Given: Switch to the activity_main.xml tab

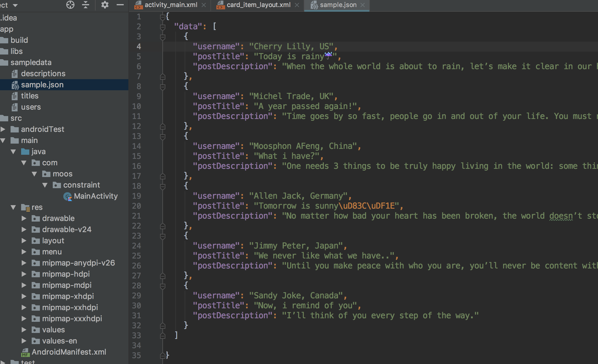Looking at the screenshot, I should point(171,5).
